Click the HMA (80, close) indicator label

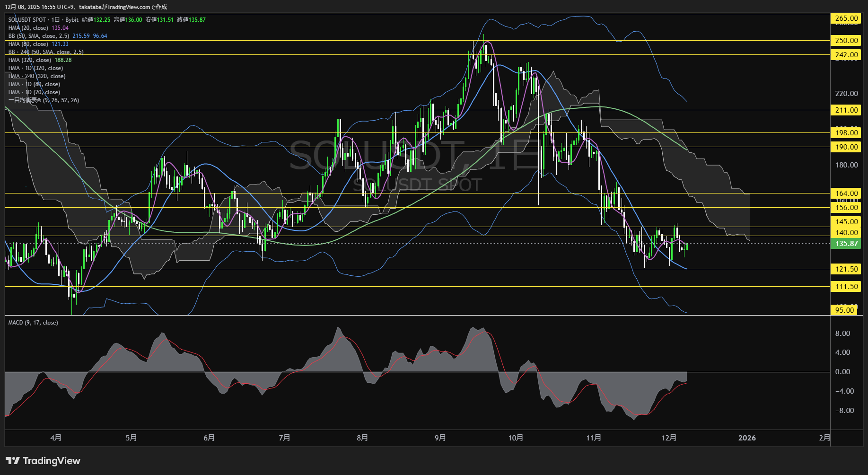point(28,44)
